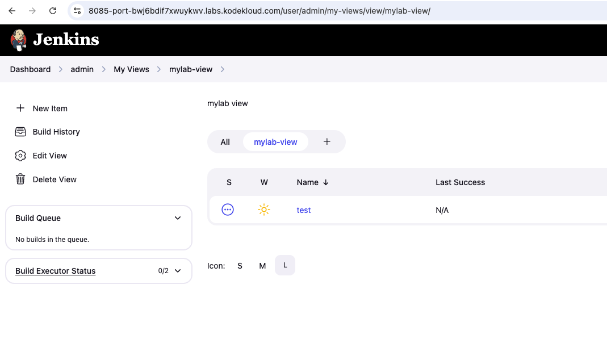Click the mylab view description text

(x=228, y=103)
